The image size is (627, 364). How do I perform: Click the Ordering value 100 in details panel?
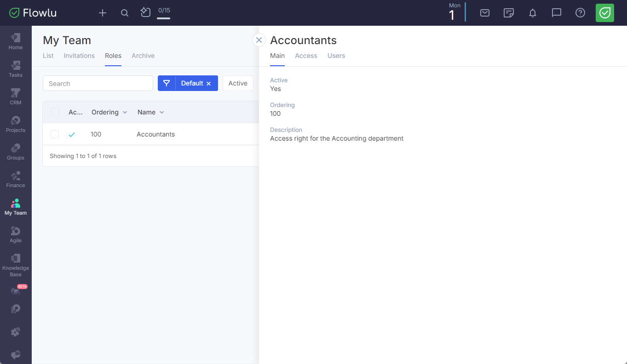coord(275,114)
